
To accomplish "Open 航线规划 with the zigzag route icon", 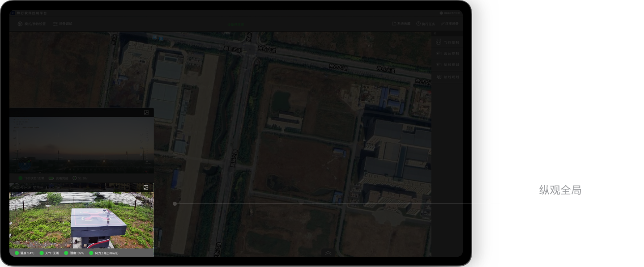I will 448,77.
